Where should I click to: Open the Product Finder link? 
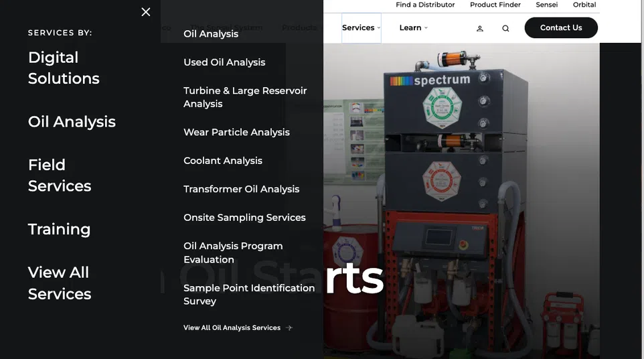click(x=495, y=5)
